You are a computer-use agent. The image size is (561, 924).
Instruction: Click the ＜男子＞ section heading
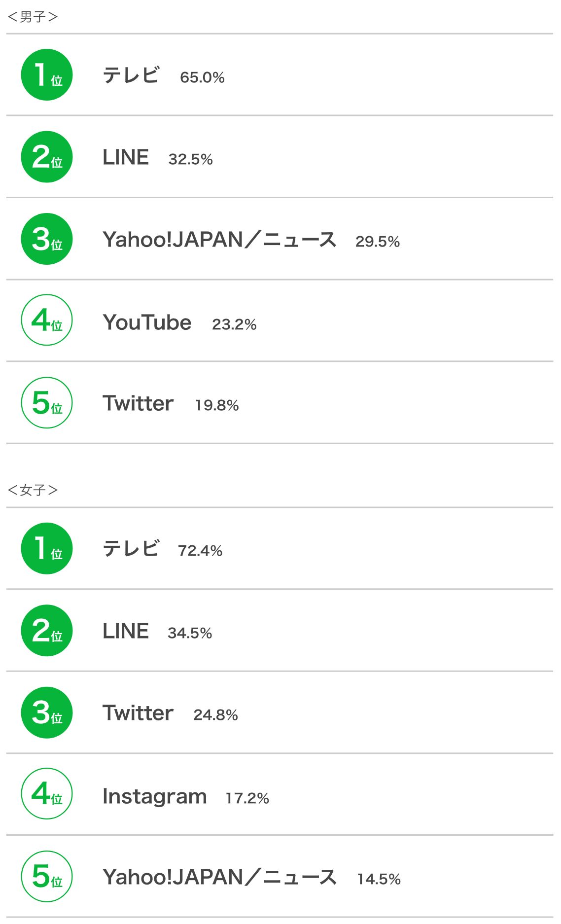[33, 17]
